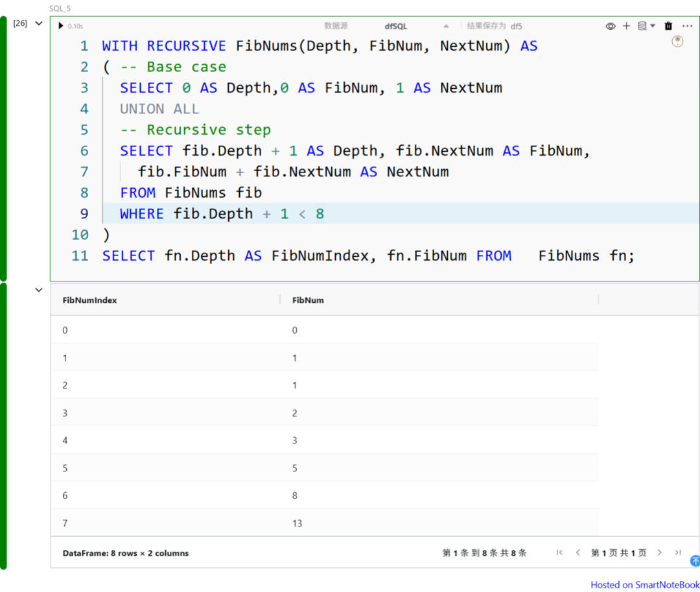Click the FibNum column header

(x=308, y=300)
